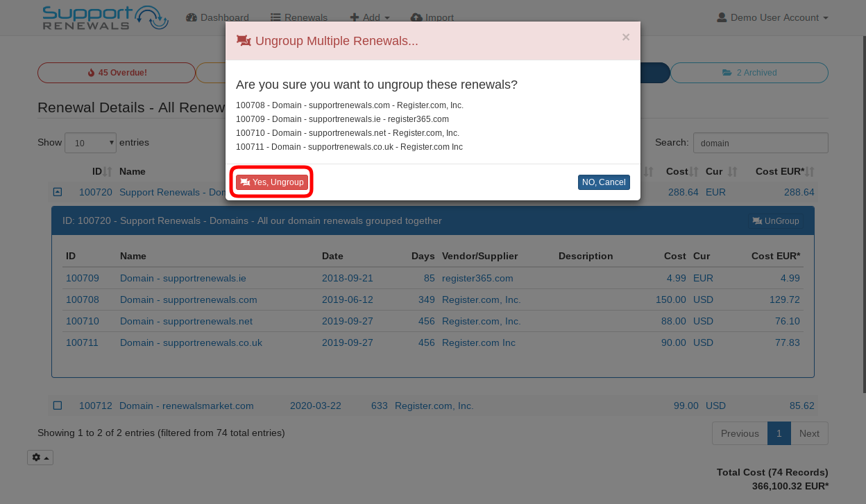Sort the main table by Cost EUR
866x504 pixels.
tap(785, 171)
